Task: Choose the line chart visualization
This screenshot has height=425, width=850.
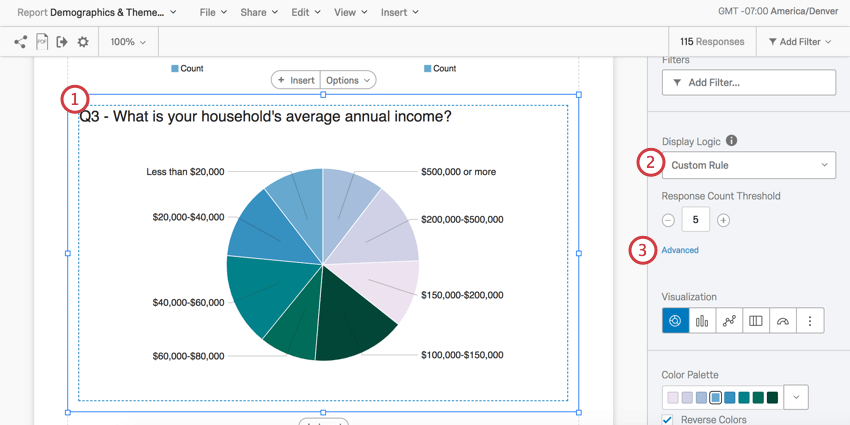Action: click(729, 321)
